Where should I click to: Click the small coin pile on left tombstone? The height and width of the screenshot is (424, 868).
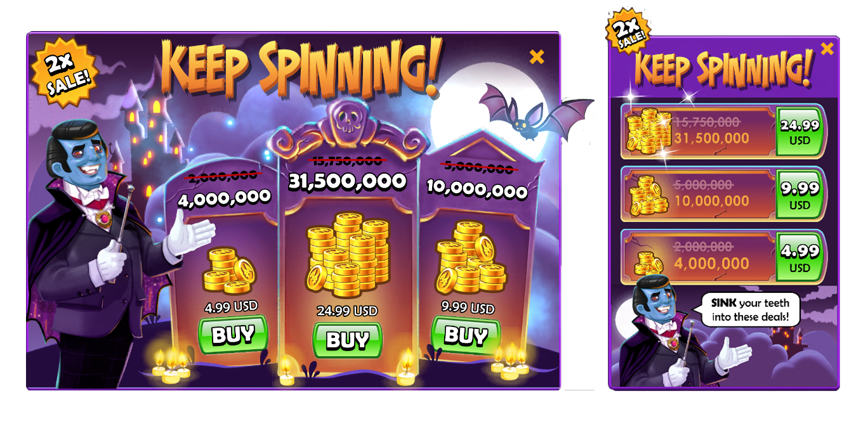tap(229, 271)
